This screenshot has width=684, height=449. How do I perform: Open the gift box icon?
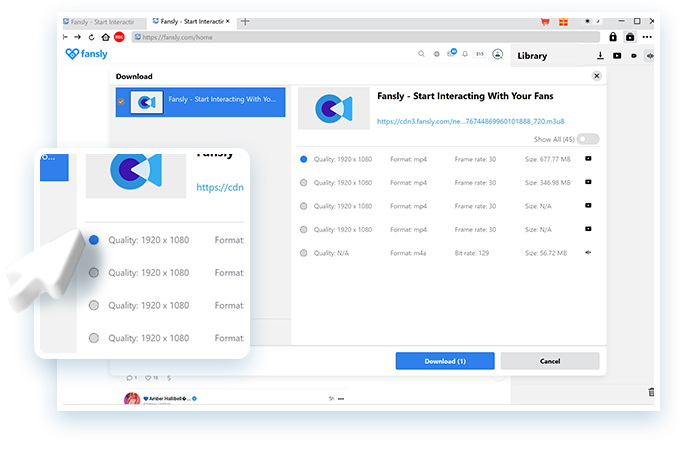click(x=564, y=21)
